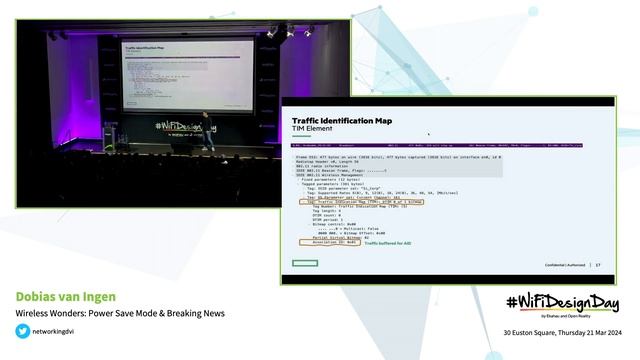Image resolution: width=640 pixels, height=360 pixels.
Task: Click the #WiFiDesignDay logo at bottom right
Action: 562,303
